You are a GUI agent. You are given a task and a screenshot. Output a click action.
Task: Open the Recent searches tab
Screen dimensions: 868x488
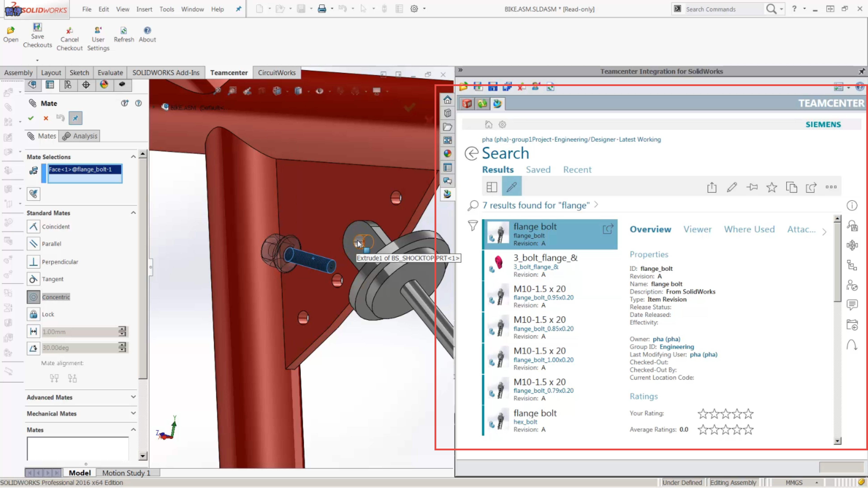pos(577,170)
